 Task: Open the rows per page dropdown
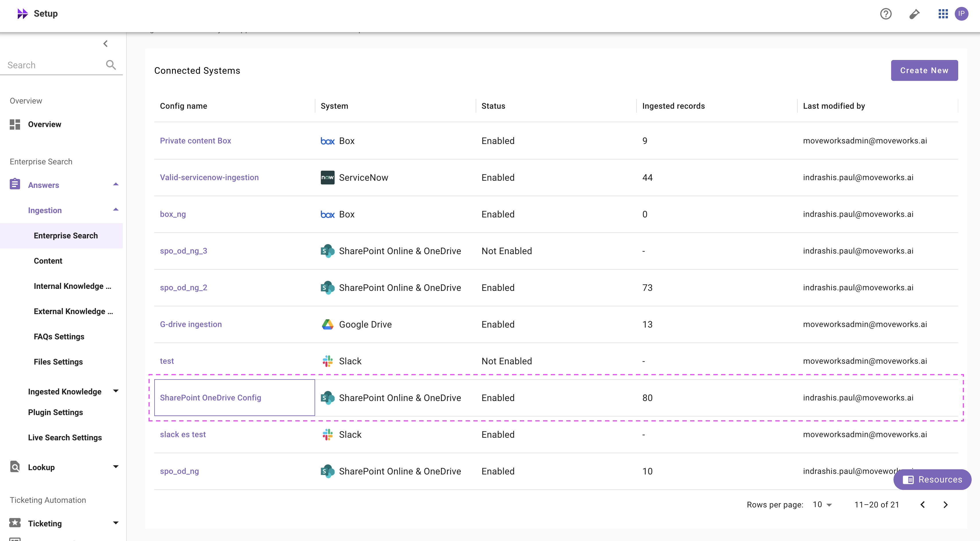click(x=822, y=505)
